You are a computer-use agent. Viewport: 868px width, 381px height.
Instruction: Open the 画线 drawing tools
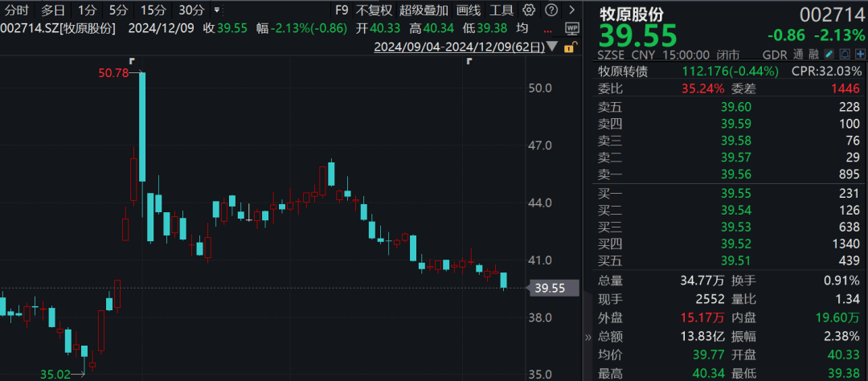pos(469,10)
